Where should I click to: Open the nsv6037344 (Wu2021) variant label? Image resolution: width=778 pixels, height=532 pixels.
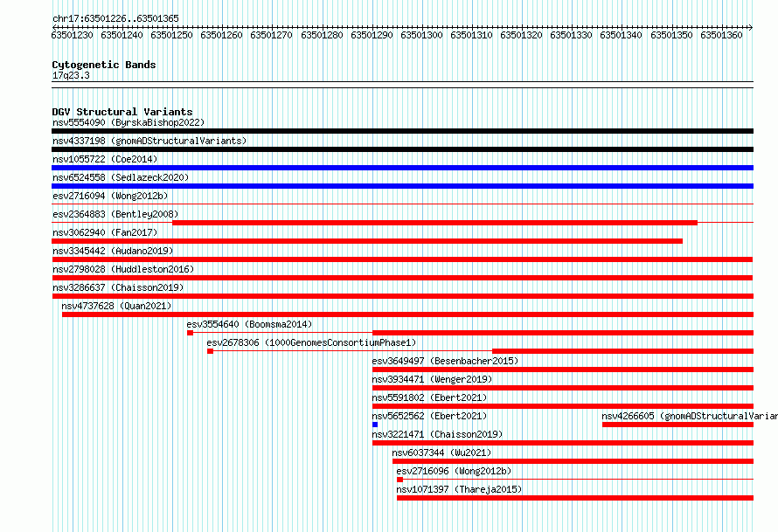(x=441, y=453)
